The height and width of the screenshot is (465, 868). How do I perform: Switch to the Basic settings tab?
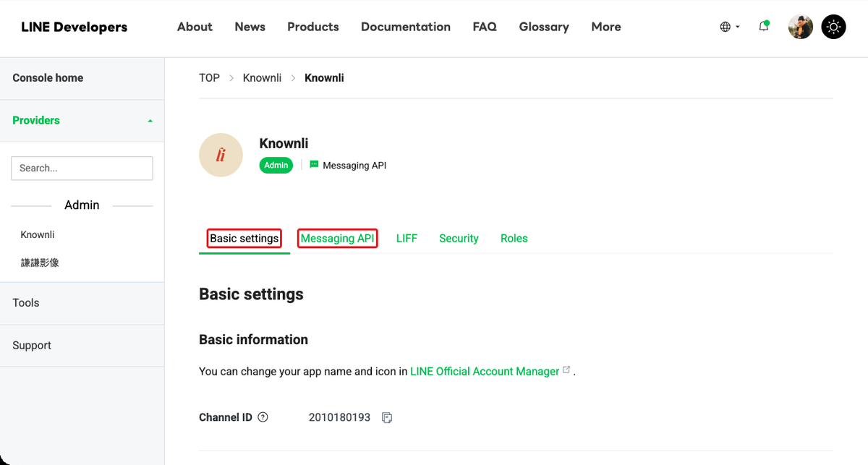coord(244,239)
